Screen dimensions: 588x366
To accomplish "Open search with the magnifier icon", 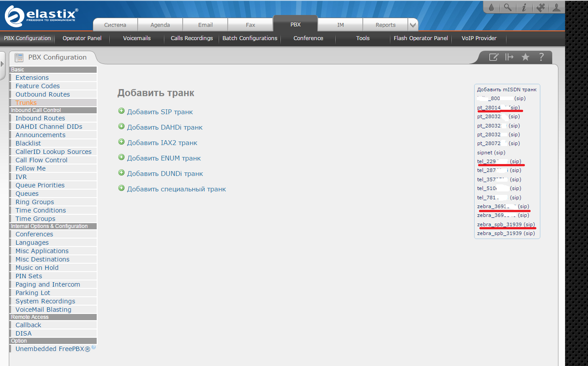I will click(508, 7).
